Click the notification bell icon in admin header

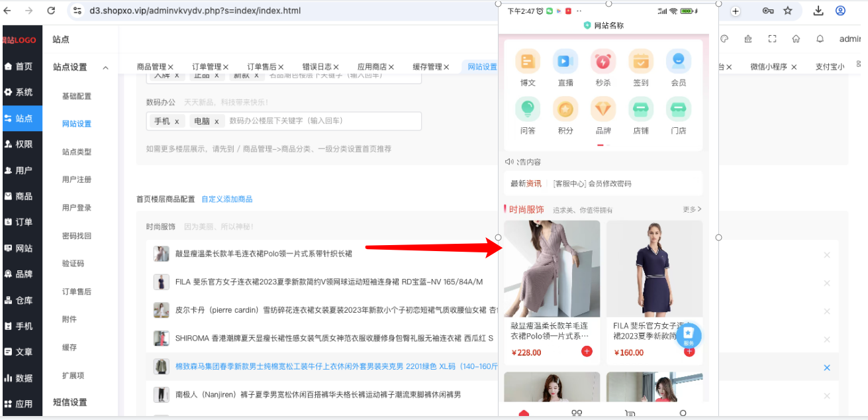(820, 38)
